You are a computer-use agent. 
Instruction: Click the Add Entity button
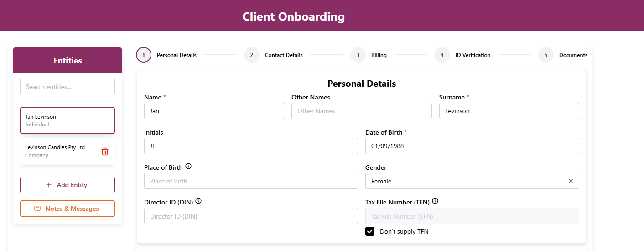click(x=68, y=185)
